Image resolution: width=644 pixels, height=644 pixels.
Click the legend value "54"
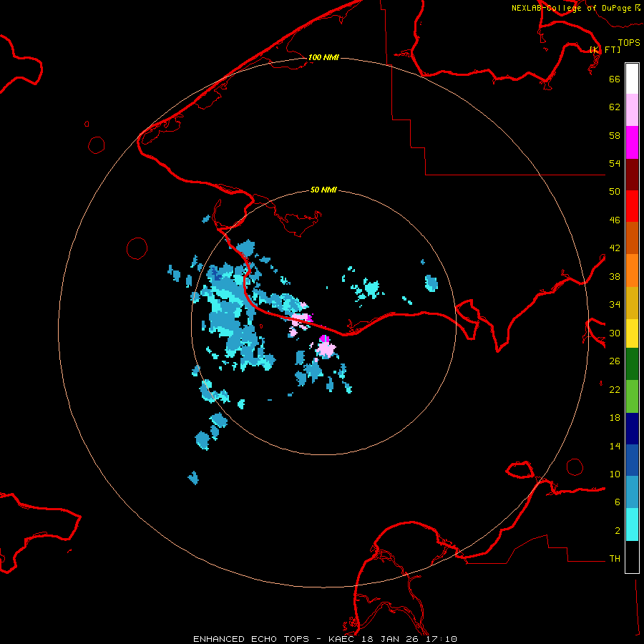coord(615,163)
